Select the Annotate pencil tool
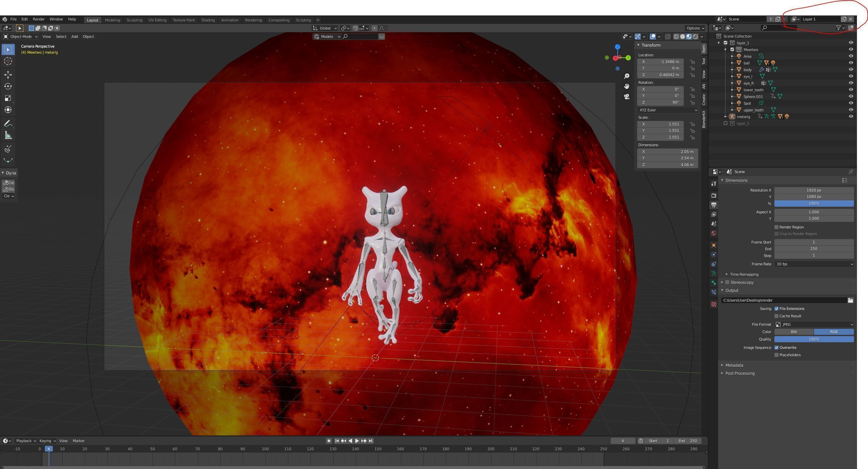The height and width of the screenshot is (469, 868). point(8,124)
